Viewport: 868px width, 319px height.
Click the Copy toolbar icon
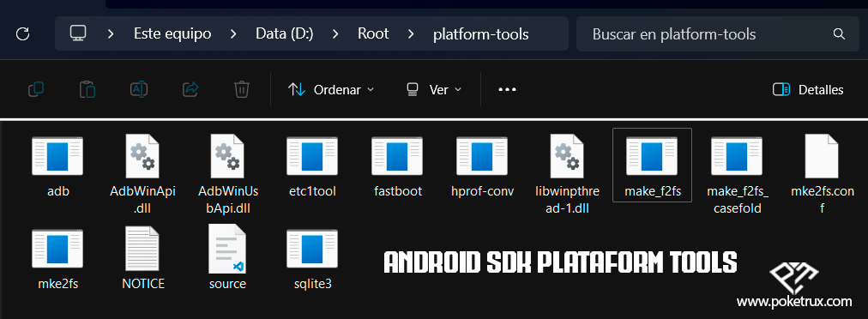tap(36, 89)
